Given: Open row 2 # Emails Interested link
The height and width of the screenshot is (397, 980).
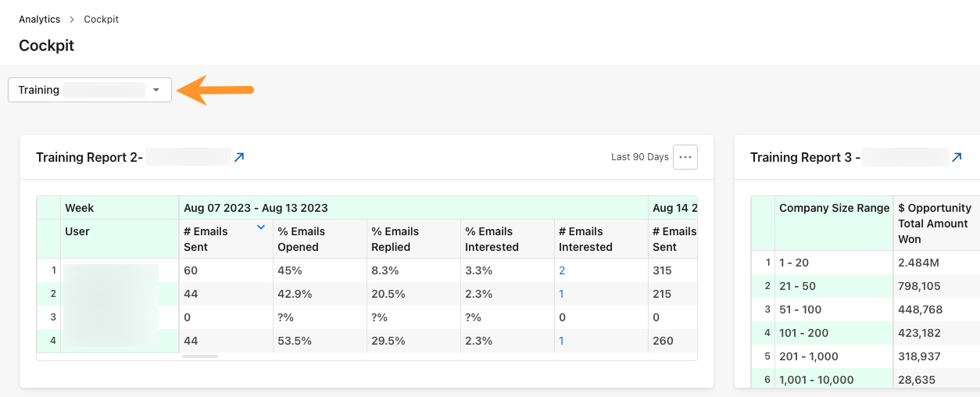Looking at the screenshot, I should coord(561,294).
